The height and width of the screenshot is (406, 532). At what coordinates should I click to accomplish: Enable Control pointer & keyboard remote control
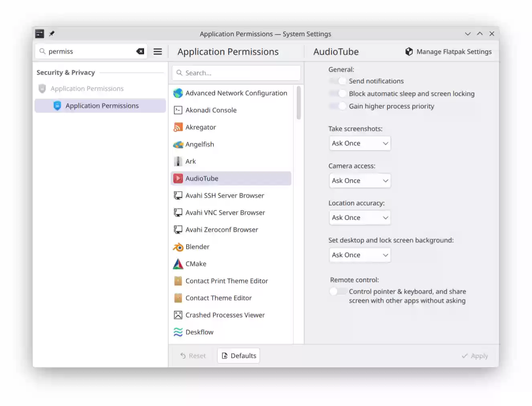[x=337, y=291]
